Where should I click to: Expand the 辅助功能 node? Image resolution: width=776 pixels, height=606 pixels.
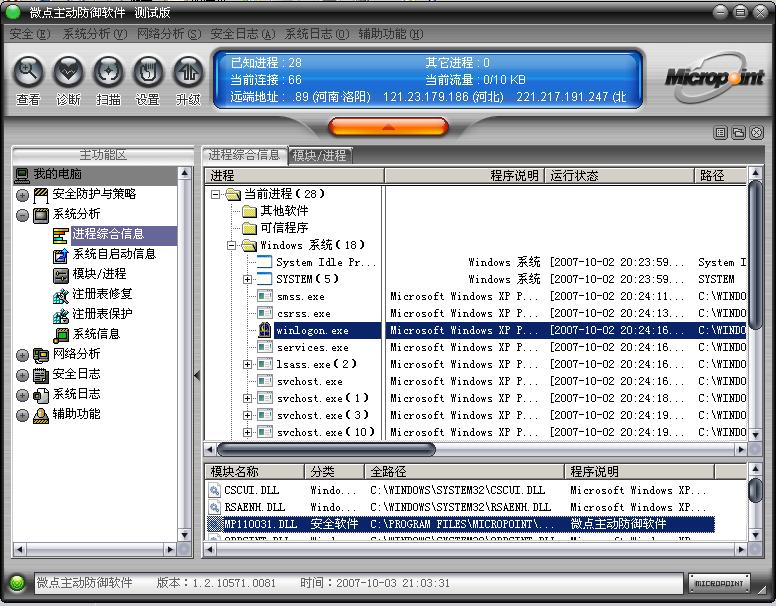(x=22, y=415)
